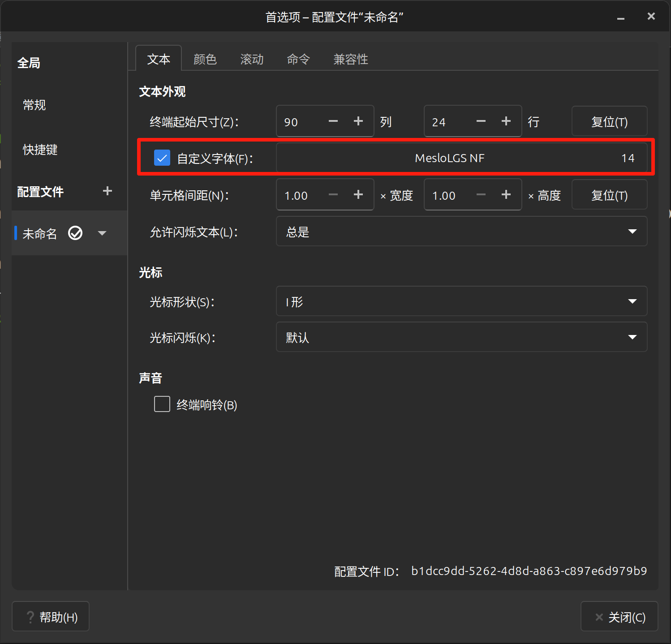Open 快捷键 settings in sidebar

point(40,150)
